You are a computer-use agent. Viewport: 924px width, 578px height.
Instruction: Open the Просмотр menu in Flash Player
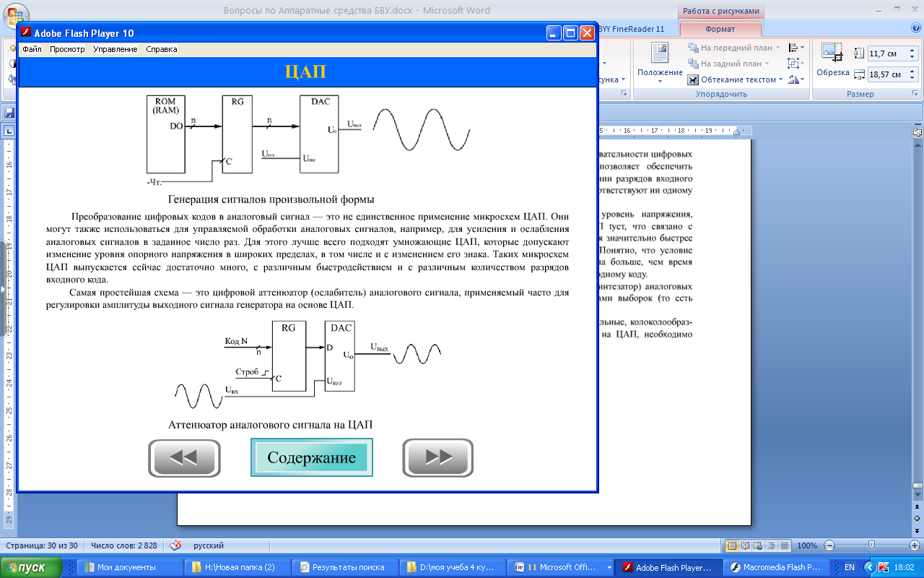67,49
